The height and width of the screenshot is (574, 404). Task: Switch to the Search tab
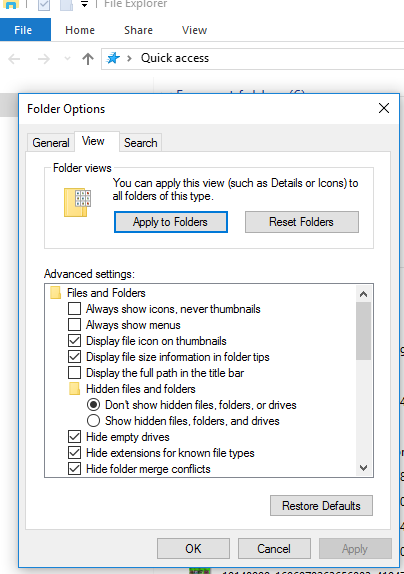pos(141,143)
